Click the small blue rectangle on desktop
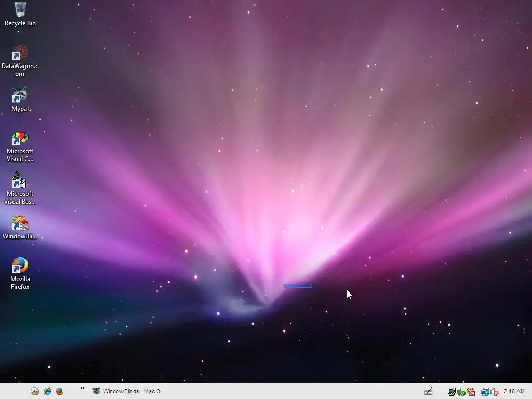This screenshot has width=532, height=399. coord(298,286)
